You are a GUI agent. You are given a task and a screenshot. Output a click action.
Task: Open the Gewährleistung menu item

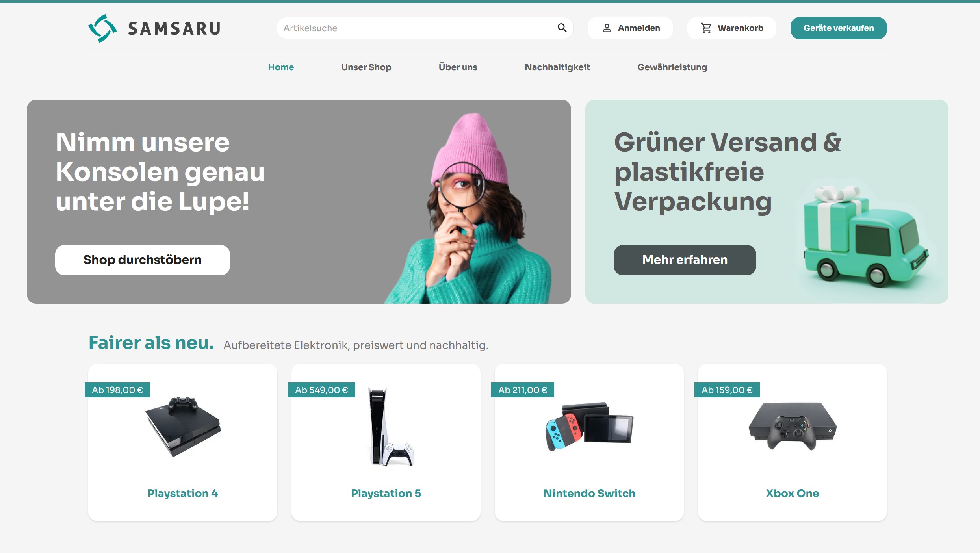pos(672,67)
